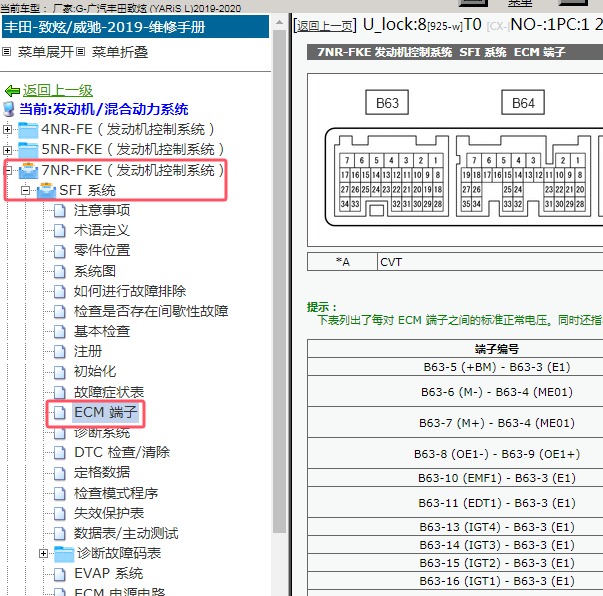Click the left tree panel scrollbar

[x=280, y=281]
